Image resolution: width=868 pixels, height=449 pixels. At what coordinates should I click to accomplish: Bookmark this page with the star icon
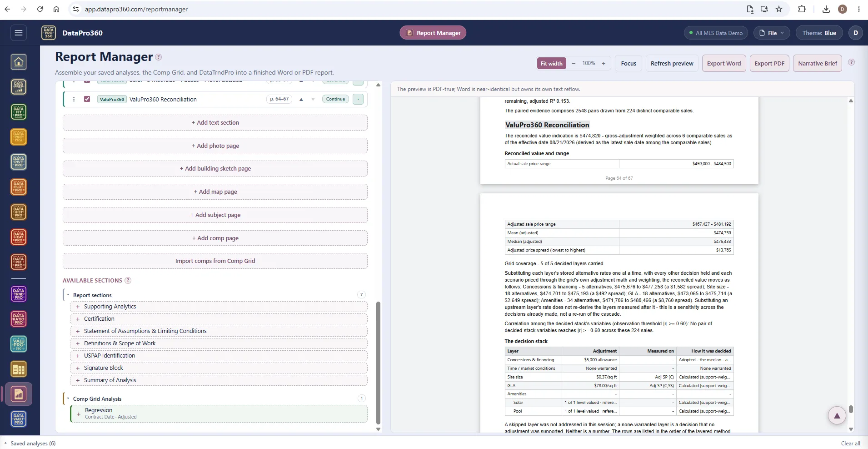tap(779, 9)
